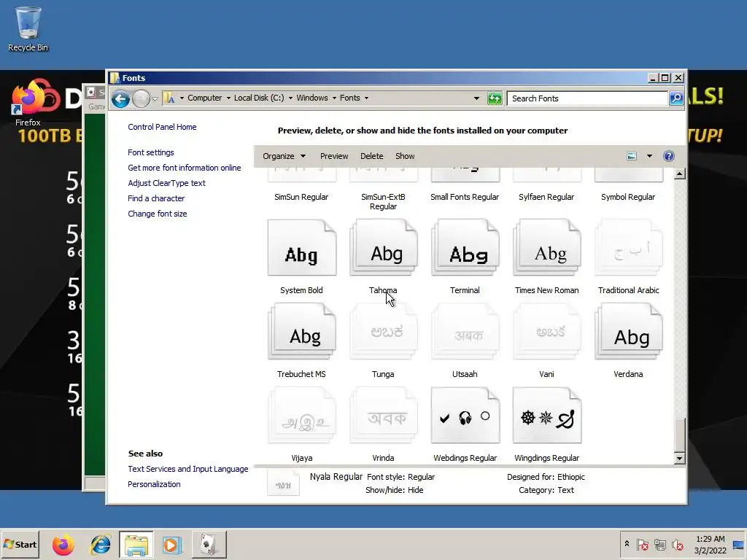Select the System Bold font icon
The height and width of the screenshot is (560, 747).
pos(302,248)
